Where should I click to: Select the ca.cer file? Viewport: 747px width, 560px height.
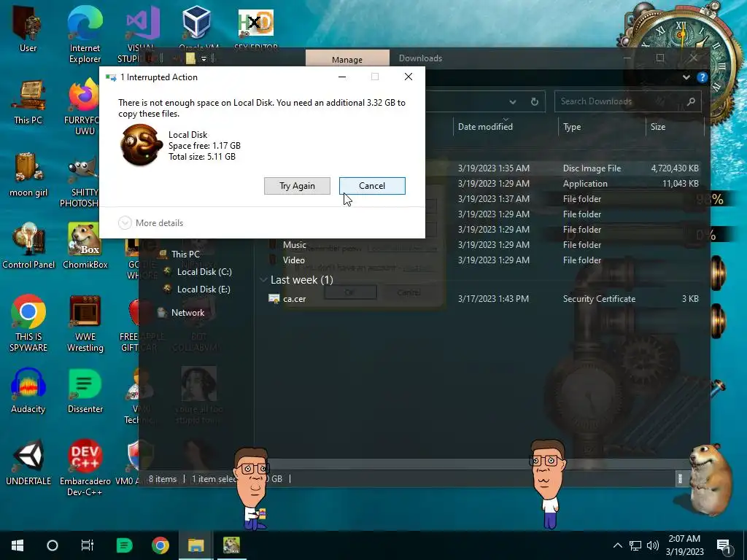coord(484,298)
